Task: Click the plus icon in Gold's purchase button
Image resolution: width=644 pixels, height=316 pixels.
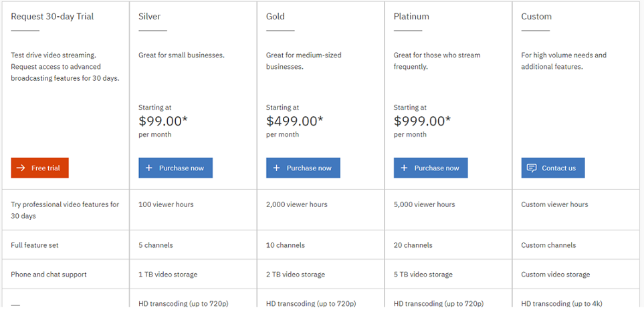Action: (277, 168)
